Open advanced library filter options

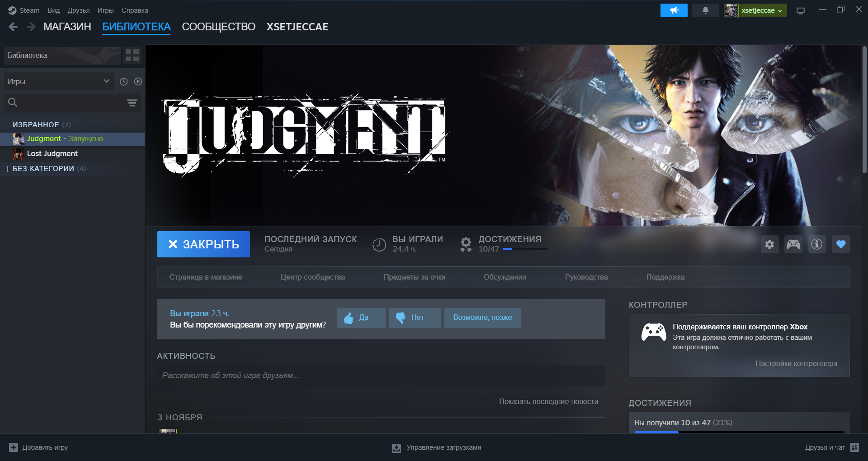132,103
